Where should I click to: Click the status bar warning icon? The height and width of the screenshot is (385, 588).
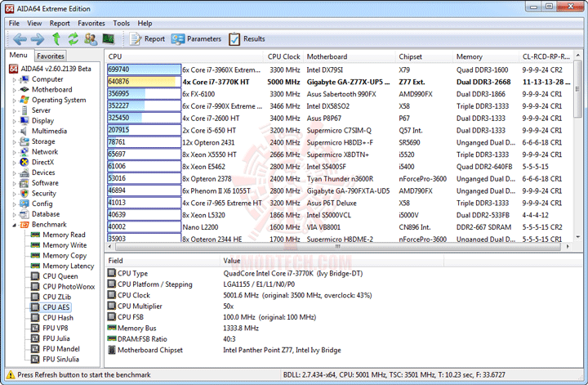(11, 374)
